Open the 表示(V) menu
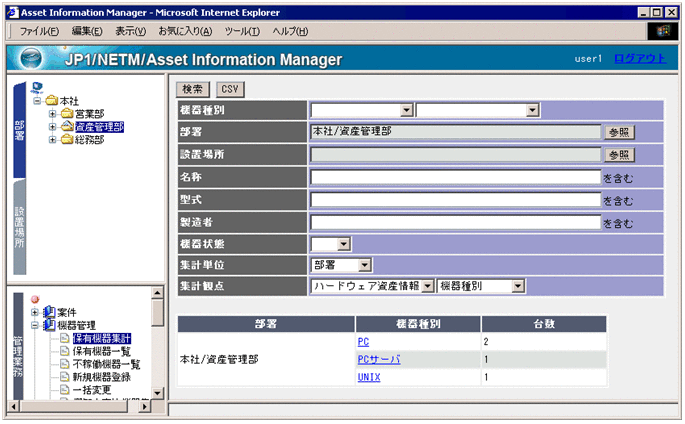The width and height of the screenshot is (685, 424). click(130, 31)
